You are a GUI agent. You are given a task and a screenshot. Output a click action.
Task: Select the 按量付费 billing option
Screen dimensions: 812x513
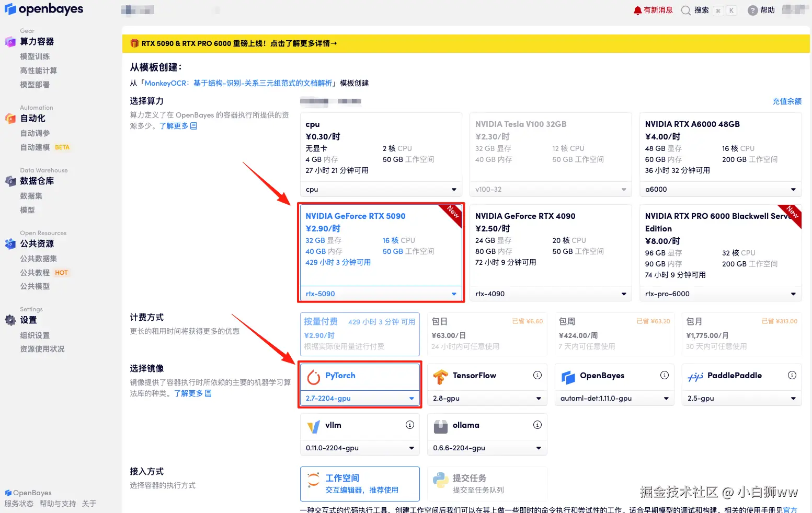(x=360, y=334)
